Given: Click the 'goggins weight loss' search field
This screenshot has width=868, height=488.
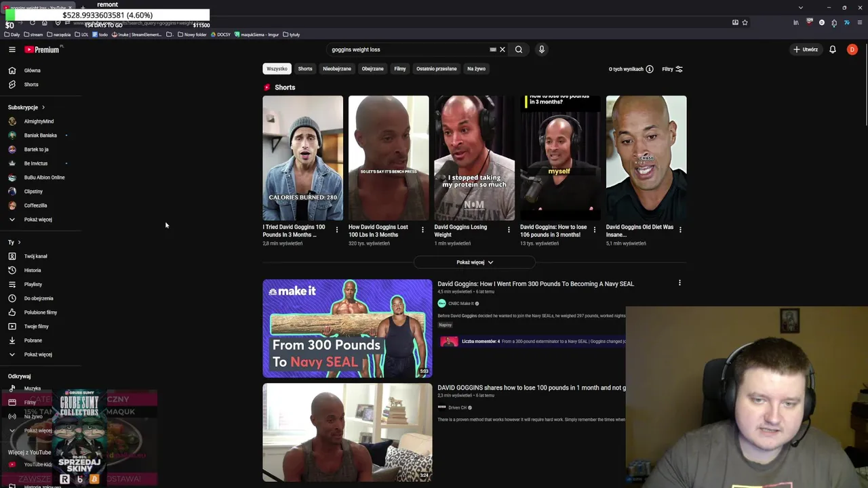Looking at the screenshot, I should [407, 49].
